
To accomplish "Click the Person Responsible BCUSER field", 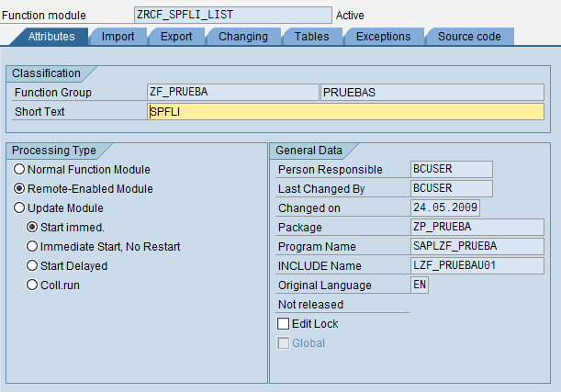I will tap(452, 169).
